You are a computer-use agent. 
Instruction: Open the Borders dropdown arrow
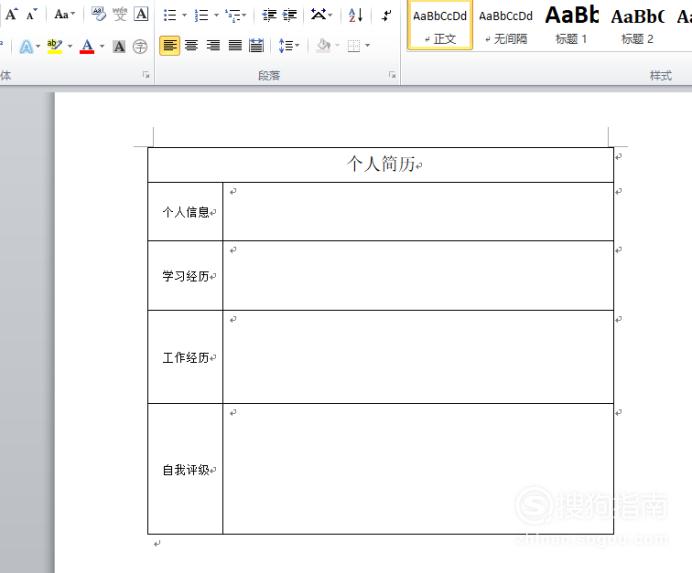click(x=367, y=45)
